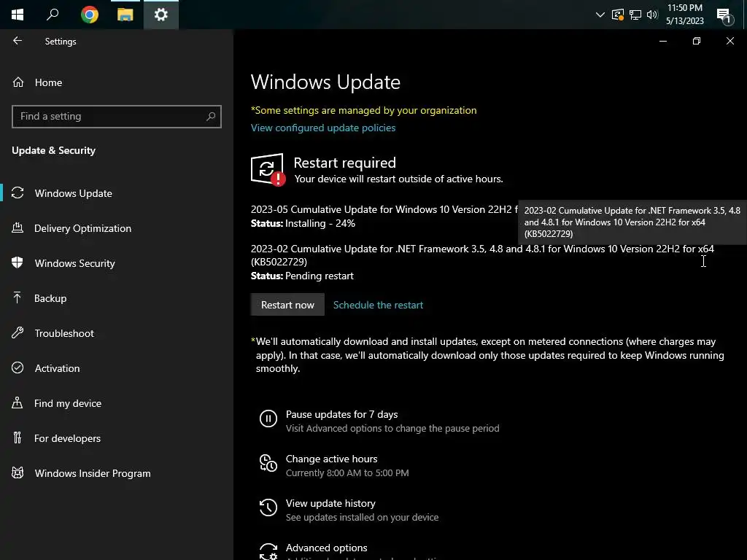Click the Troubleshoot wrench icon
The image size is (747, 560).
click(18, 332)
